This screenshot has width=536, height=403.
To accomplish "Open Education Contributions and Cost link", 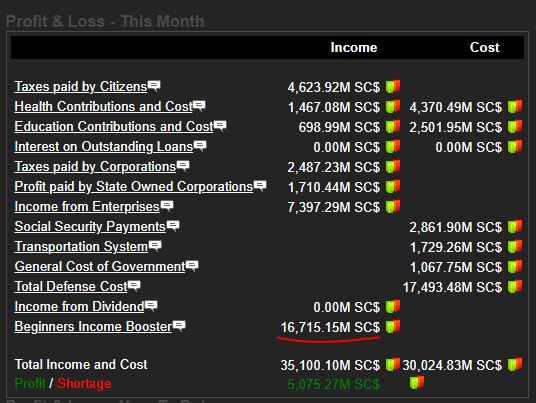I will click(x=114, y=126).
